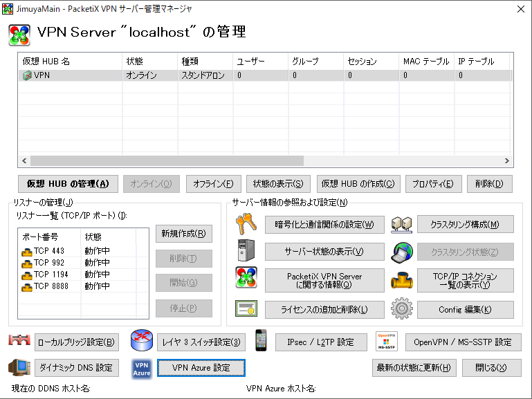Viewport: 532px width, 399px height.
Task: Click the listener icon for TCP 992
Action: point(27,263)
